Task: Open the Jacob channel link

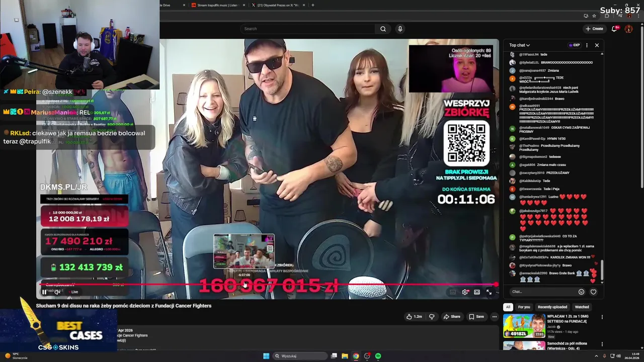Action: click(552, 327)
